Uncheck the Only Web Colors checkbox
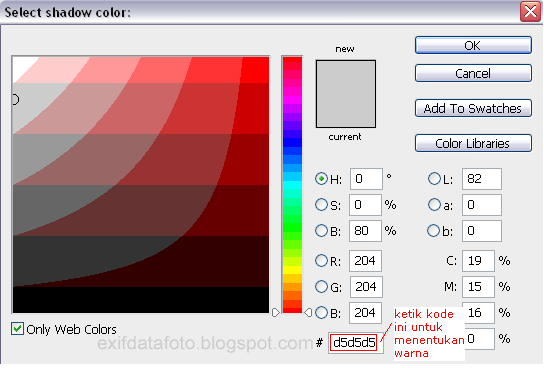 17,328
